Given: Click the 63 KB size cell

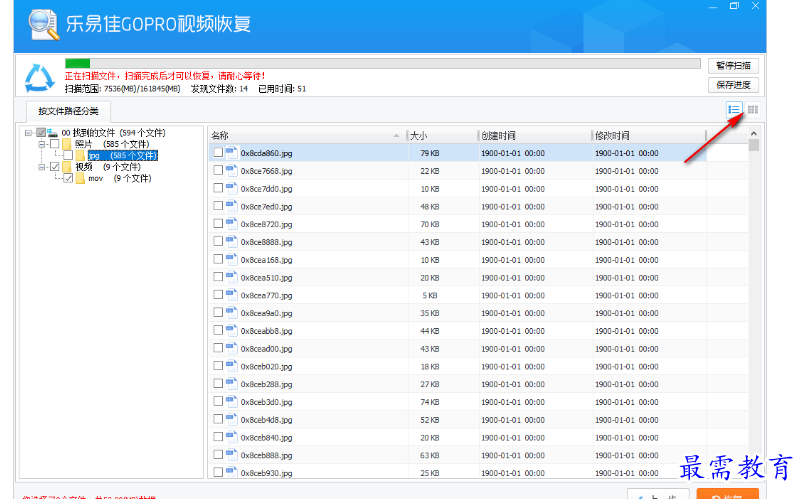Looking at the screenshot, I should click(x=430, y=455).
